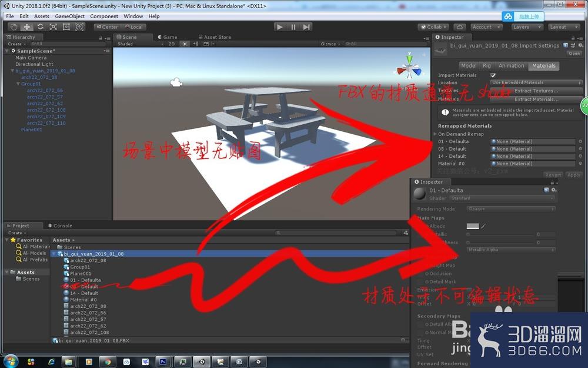Open the import settings preset icon

[573, 45]
